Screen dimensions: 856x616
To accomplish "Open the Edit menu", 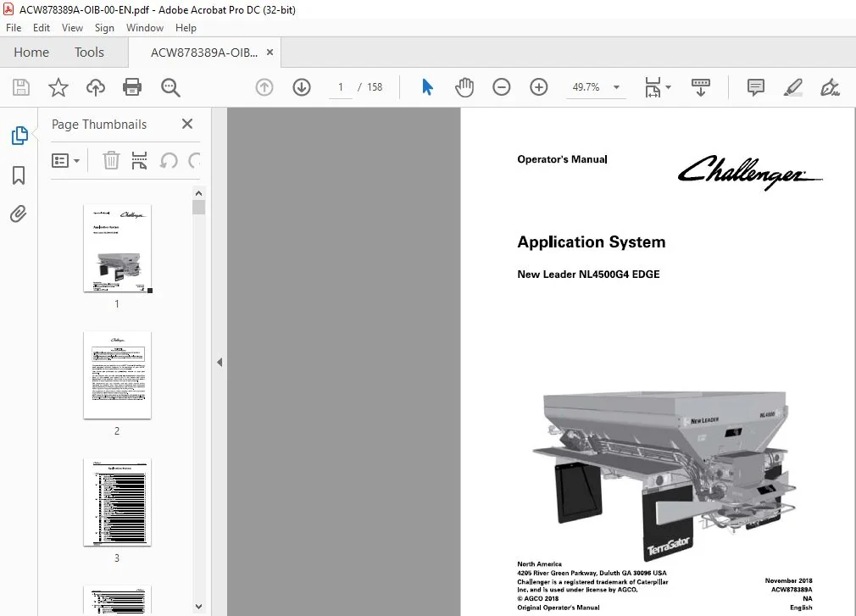I will click(41, 28).
